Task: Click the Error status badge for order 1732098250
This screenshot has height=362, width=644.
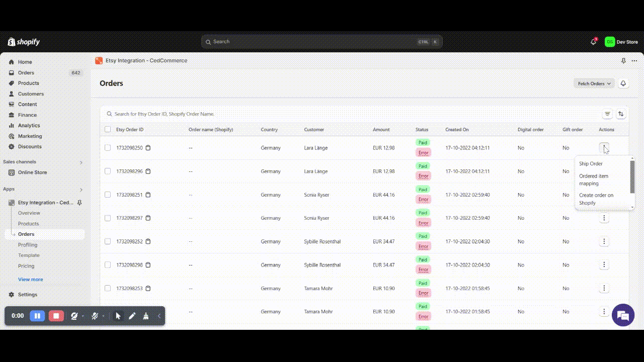Action: click(423, 153)
